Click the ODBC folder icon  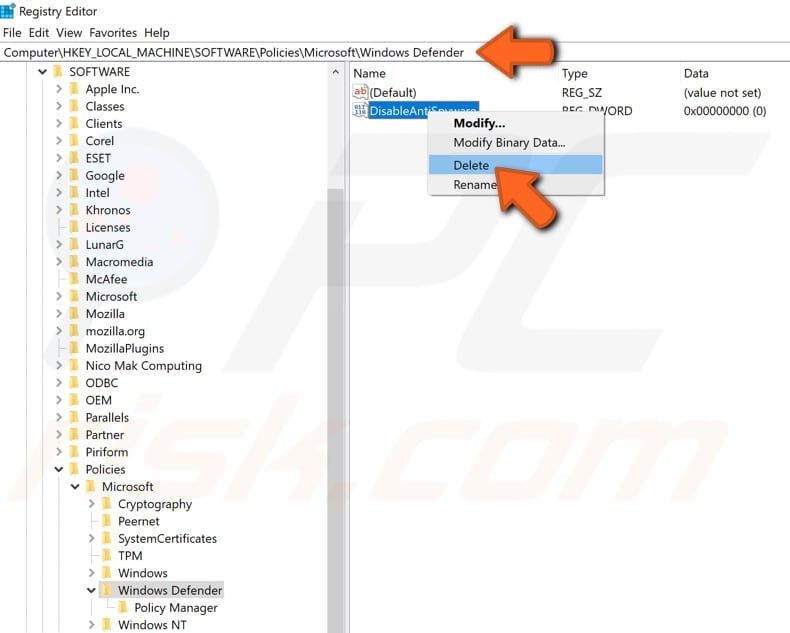(x=74, y=383)
